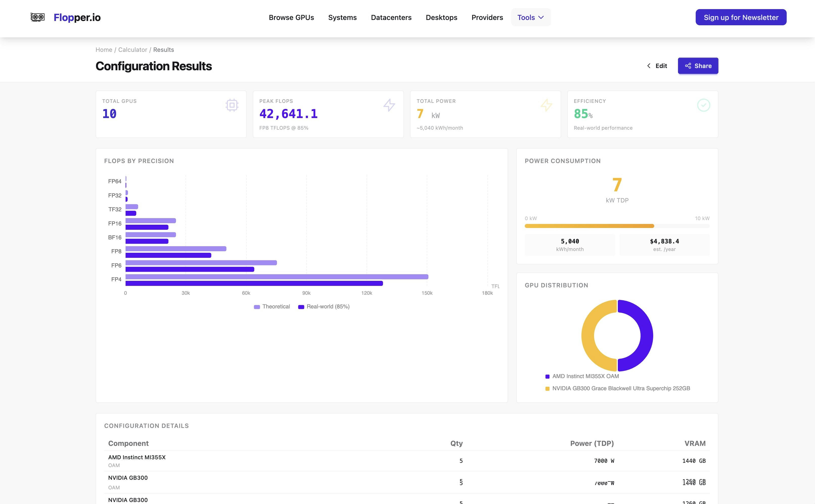Click the lightning icon in Peak FLOPS card
Screen dimensions: 815x504
[389, 105]
